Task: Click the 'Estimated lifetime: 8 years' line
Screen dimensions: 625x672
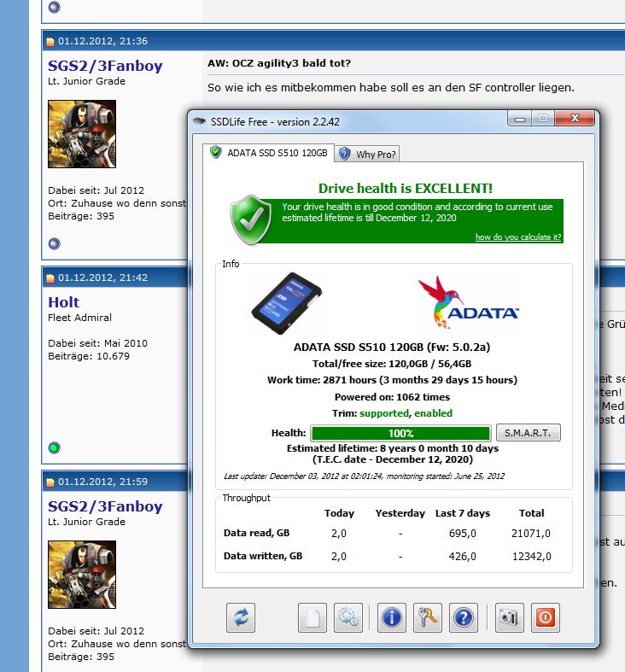Action: click(393, 448)
